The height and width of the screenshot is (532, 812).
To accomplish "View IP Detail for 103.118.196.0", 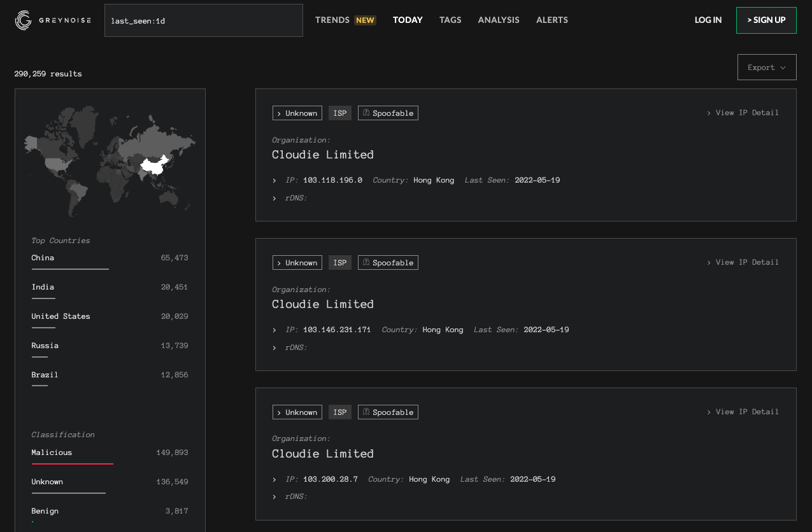I will tap(743, 113).
